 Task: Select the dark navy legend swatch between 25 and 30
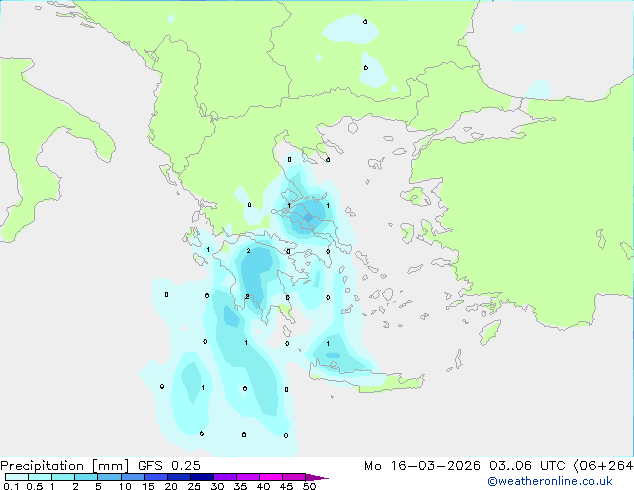pyautogui.click(x=202, y=477)
